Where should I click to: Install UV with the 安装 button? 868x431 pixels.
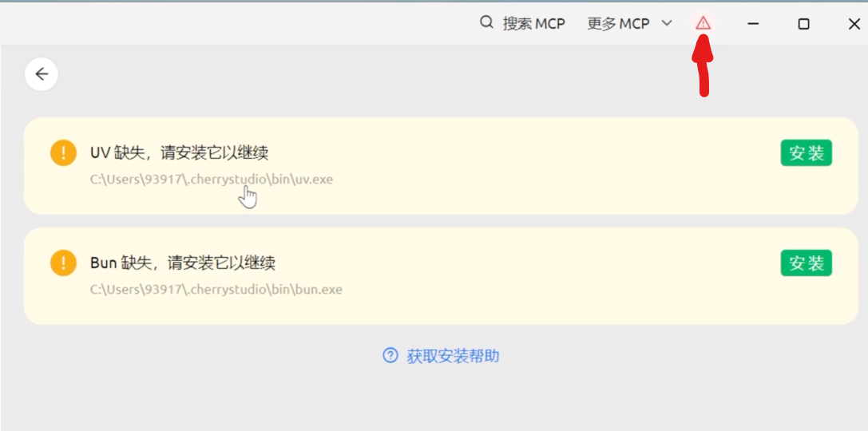(807, 152)
